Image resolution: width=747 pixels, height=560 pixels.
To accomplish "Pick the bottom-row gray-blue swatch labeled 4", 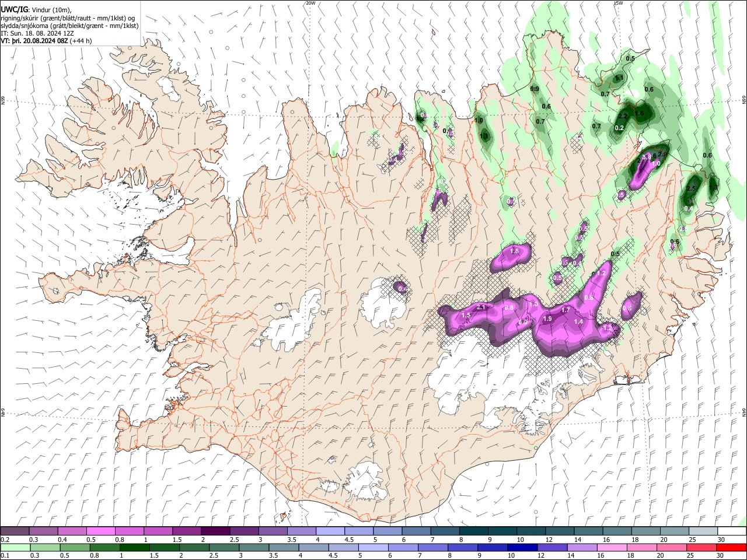I will tap(314, 548).
